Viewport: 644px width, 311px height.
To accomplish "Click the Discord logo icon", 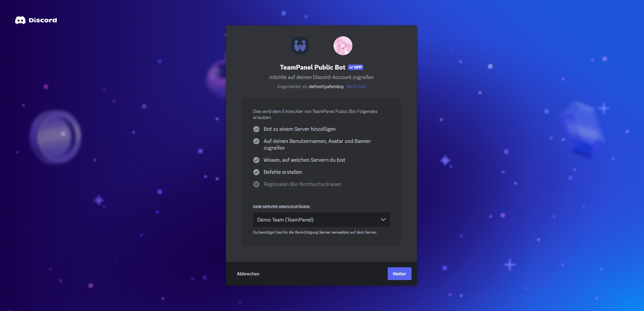I will pyautogui.click(x=20, y=20).
